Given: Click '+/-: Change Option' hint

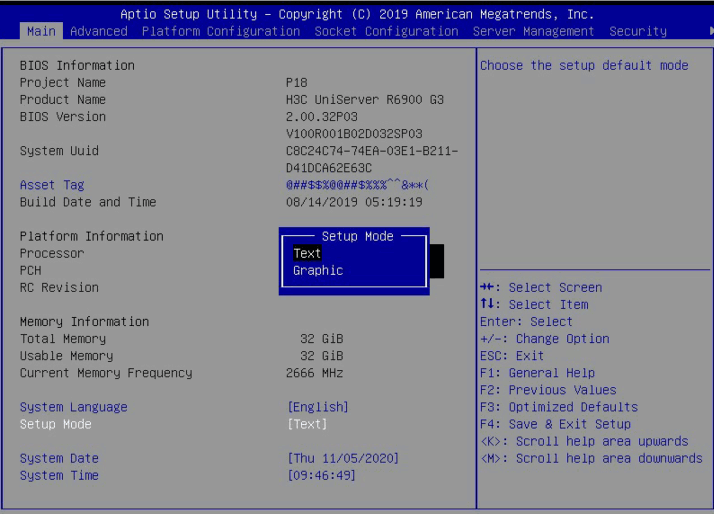Looking at the screenshot, I should 545,339.
